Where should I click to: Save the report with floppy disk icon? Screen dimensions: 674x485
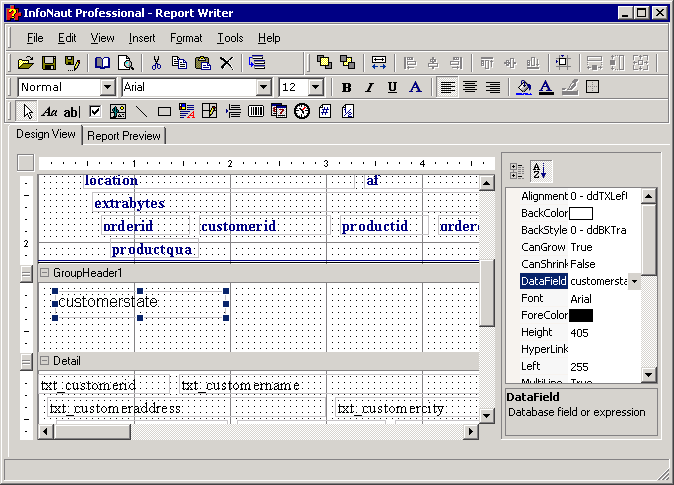49,63
